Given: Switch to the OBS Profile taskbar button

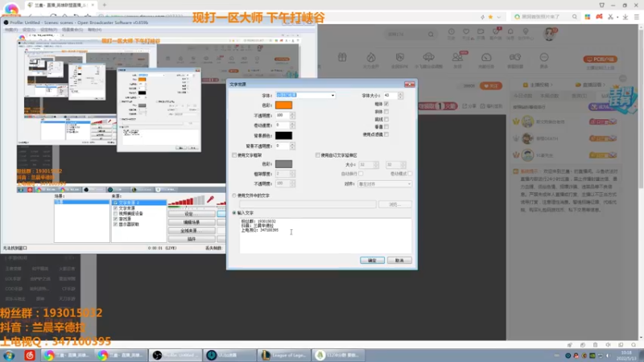Looking at the screenshot, I should tap(175, 355).
